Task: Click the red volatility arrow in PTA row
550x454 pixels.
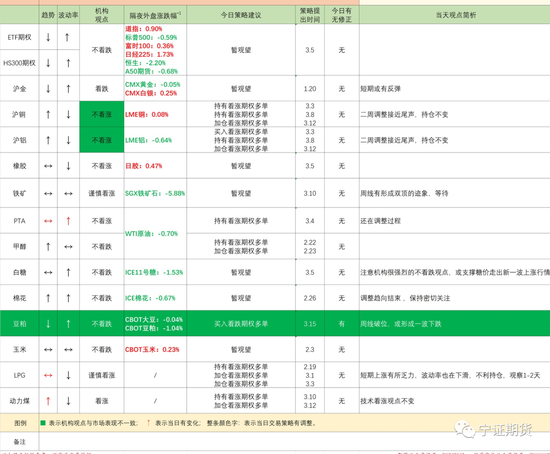Action: pyautogui.click(x=68, y=221)
